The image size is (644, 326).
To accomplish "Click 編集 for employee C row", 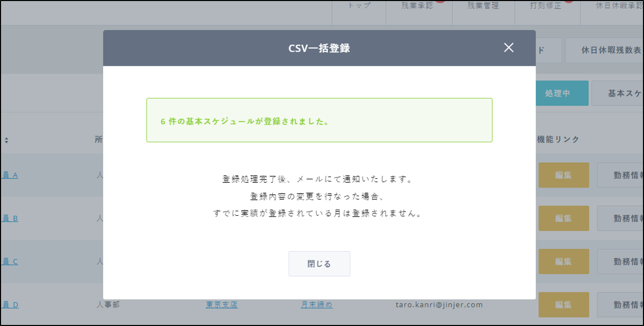I will 564,262.
